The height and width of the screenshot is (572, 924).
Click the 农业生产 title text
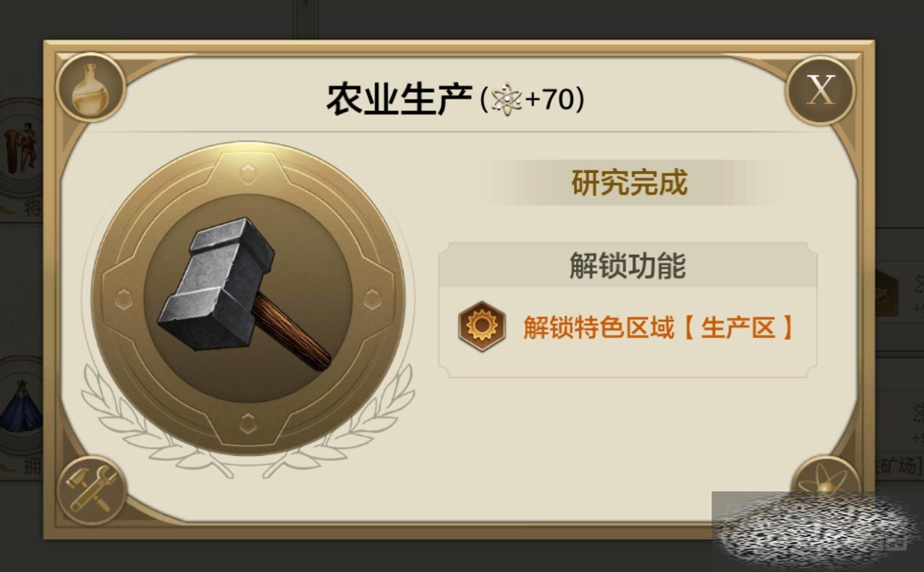point(399,99)
